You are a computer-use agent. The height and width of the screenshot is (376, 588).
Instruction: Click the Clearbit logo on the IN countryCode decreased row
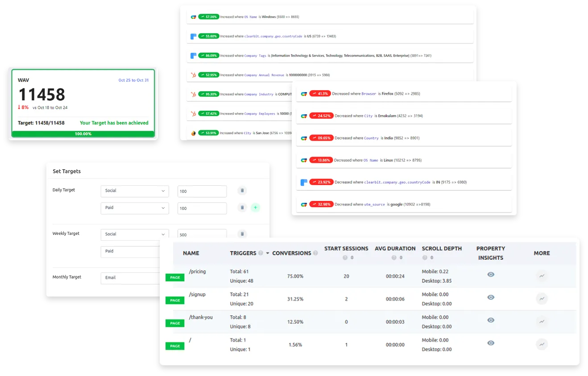tap(304, 182)
